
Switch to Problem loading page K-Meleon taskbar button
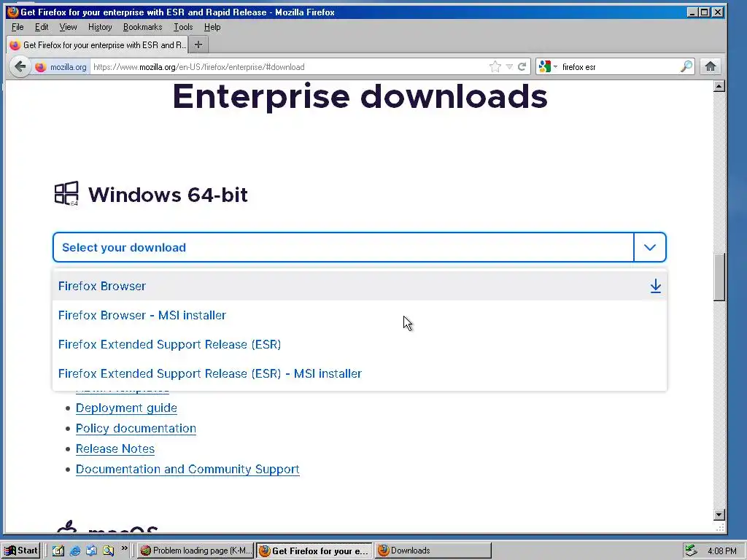coord(196,551)
